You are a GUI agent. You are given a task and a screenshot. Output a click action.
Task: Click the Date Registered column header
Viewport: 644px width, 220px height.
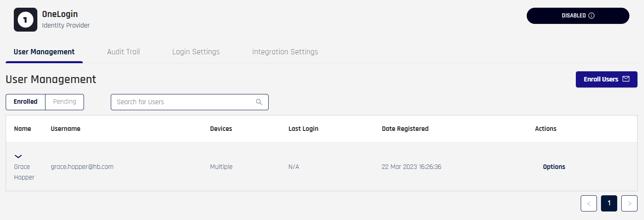pos(405,129)
